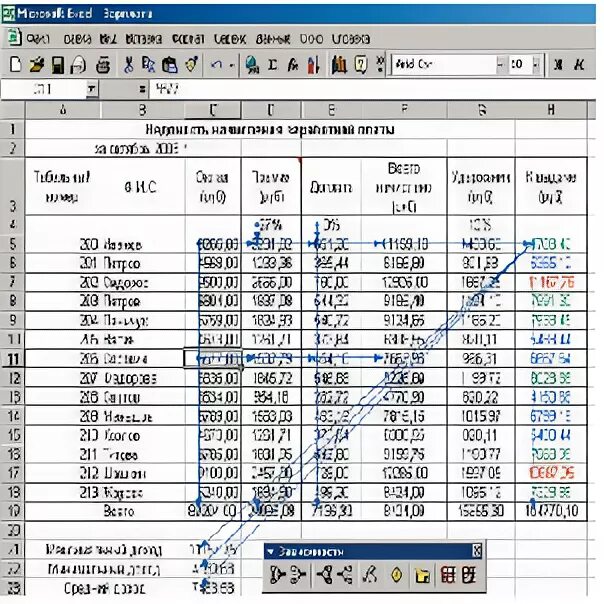Open the Undo history dropdown arrow
The width and height of the screenshot is (604, 604).
[232, 65]
